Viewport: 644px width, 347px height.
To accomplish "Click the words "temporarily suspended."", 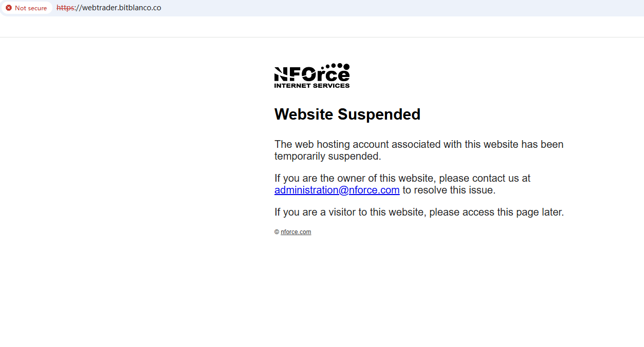I will (x=327, y=156).
